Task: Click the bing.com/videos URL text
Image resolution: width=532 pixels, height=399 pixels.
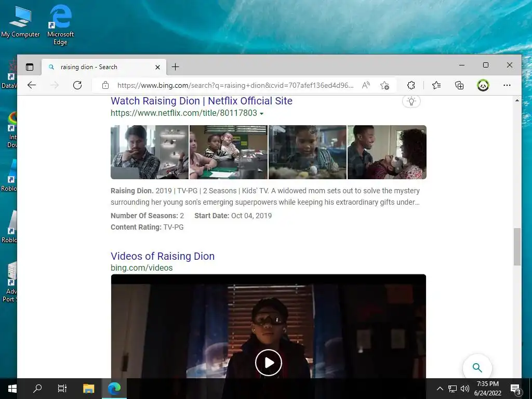Action: coord(141,268)
